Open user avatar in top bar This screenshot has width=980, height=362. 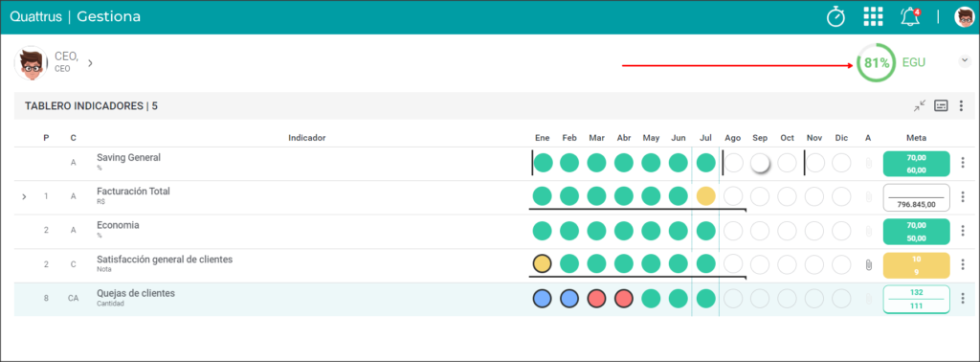965,17
